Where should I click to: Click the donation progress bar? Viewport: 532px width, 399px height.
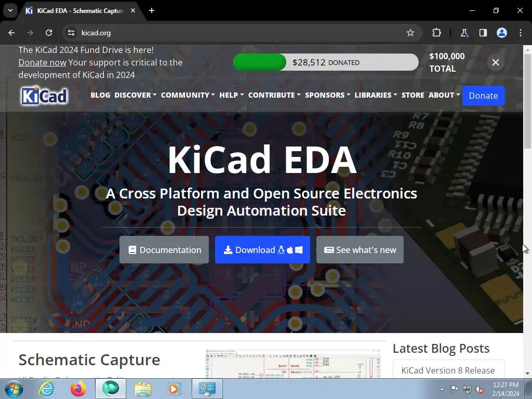(326, 62)
